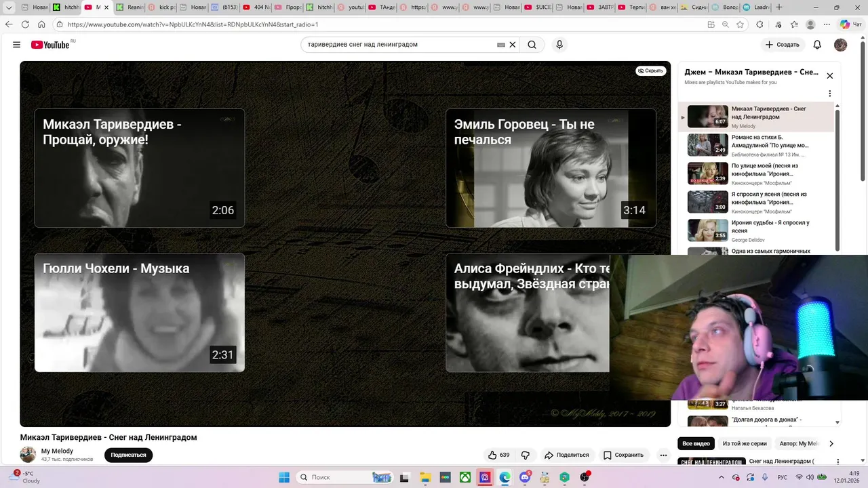Run search with the magnifier button

532,45
